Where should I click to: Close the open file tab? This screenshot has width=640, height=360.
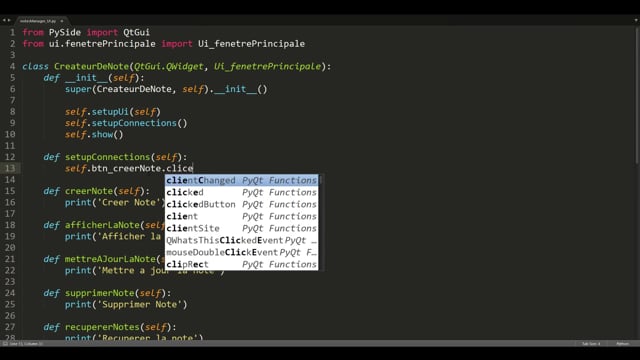[62, 21]
